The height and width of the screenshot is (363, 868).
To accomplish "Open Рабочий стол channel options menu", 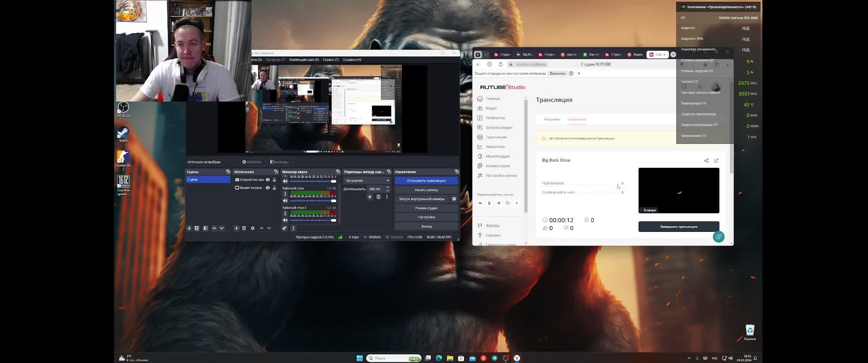I will coord(285,194).
